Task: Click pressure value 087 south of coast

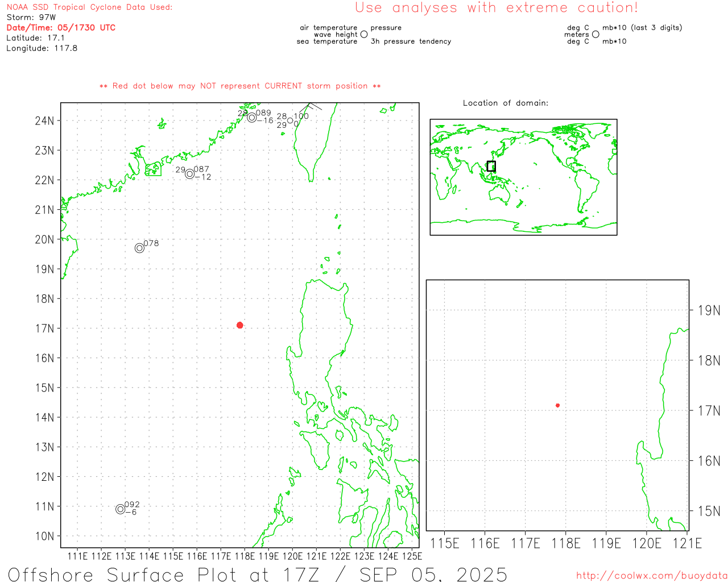Action: click(202, 169)
